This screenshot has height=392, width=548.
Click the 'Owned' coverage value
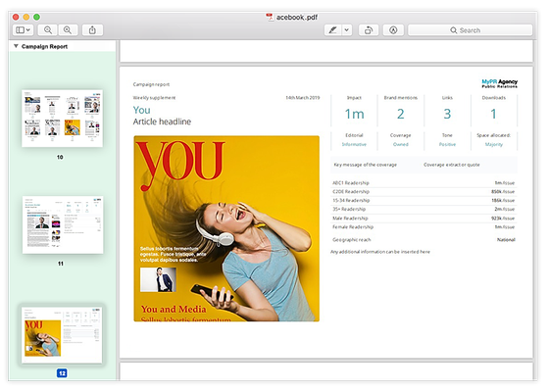(401, 144)
